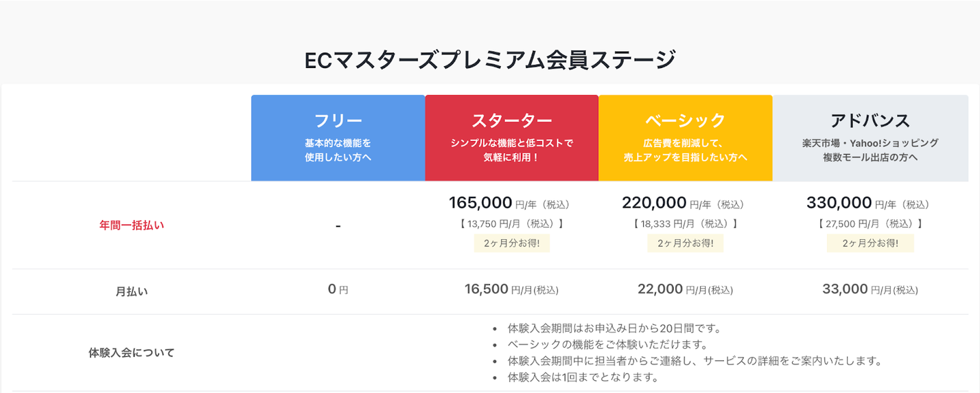Click the bullet about the 20日間 trial period
980x393 pixels.
click(614, 329)
